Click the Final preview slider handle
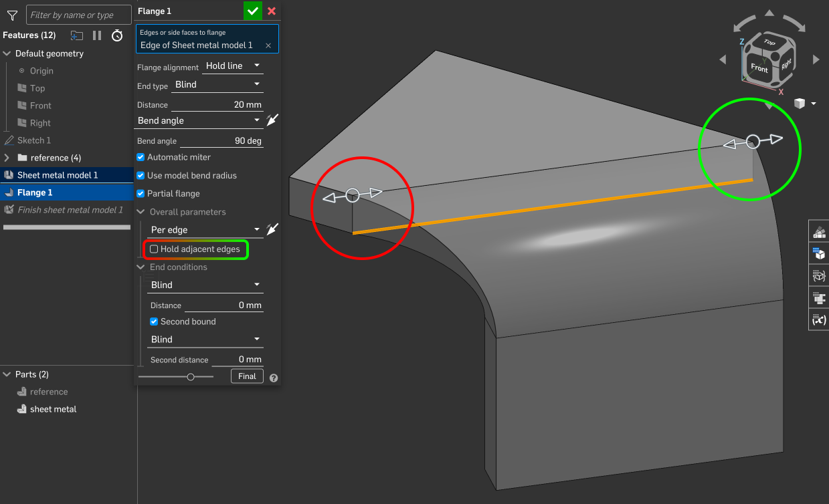Image resolution: width=829 pixels, height=504 pixels. tap(191, 377)
